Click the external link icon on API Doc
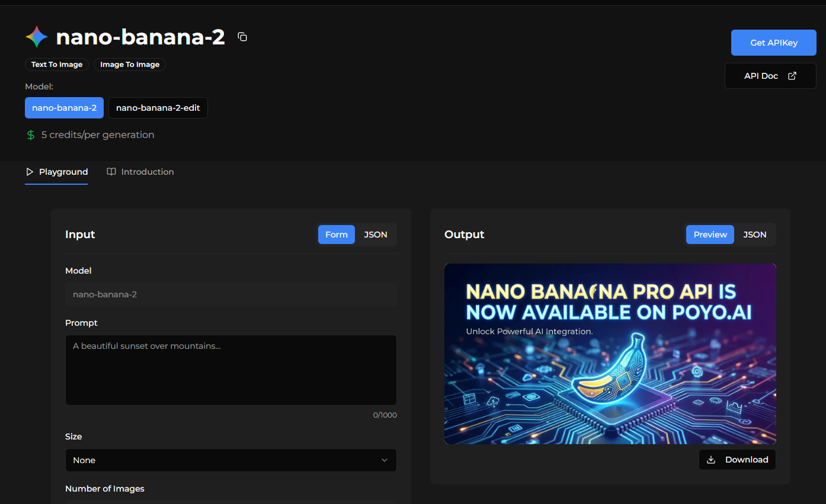 pos(792,76)
